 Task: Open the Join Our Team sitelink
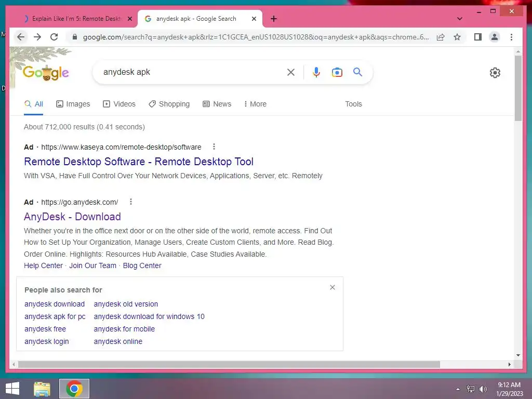coord(92,265)
